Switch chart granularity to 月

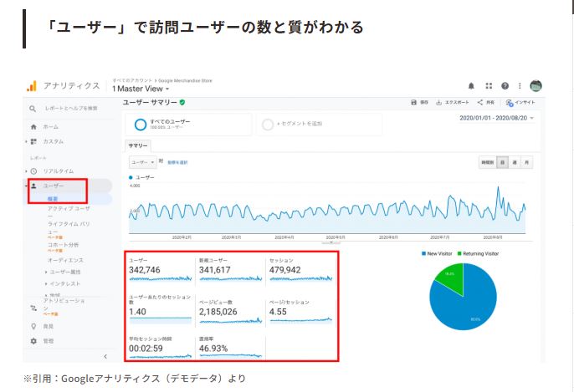tap(526, 162)
